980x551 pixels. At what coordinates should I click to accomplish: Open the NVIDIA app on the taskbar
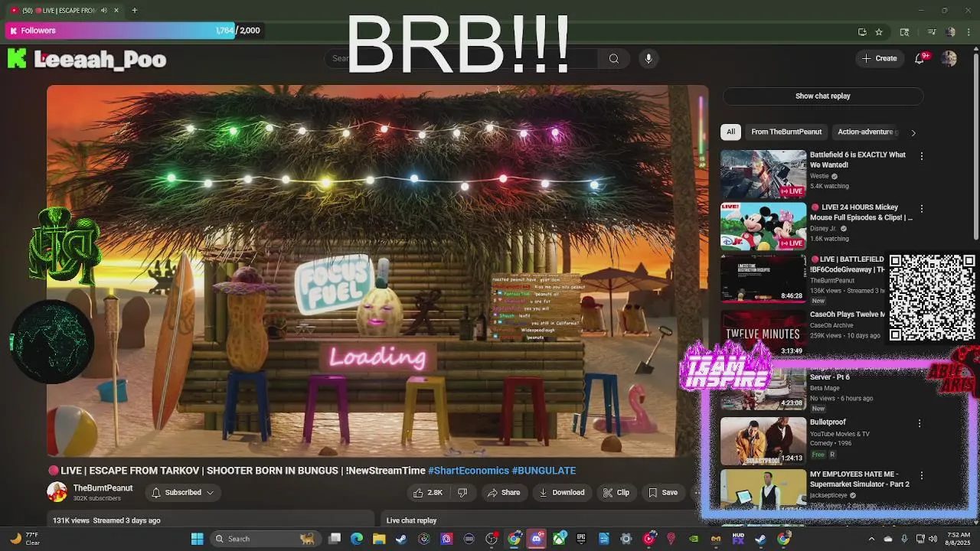[x=694, y=539]
